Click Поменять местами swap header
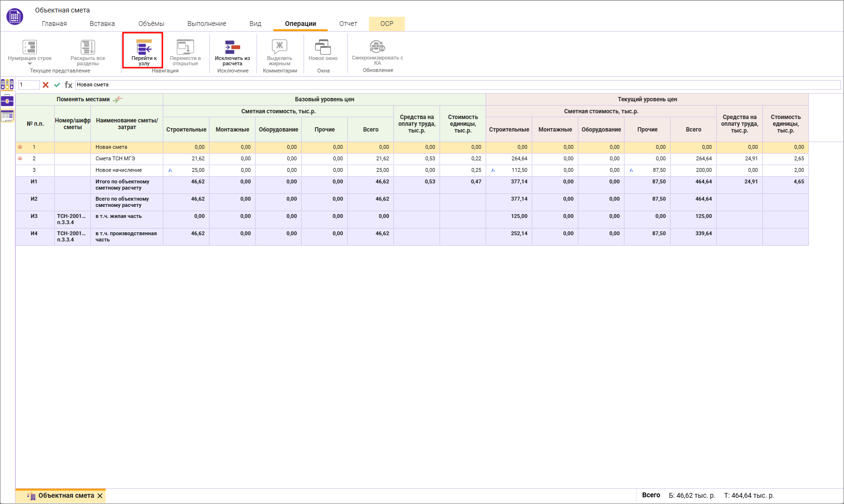The height and width of the screenshot is (504, 844). coord(89,99)
